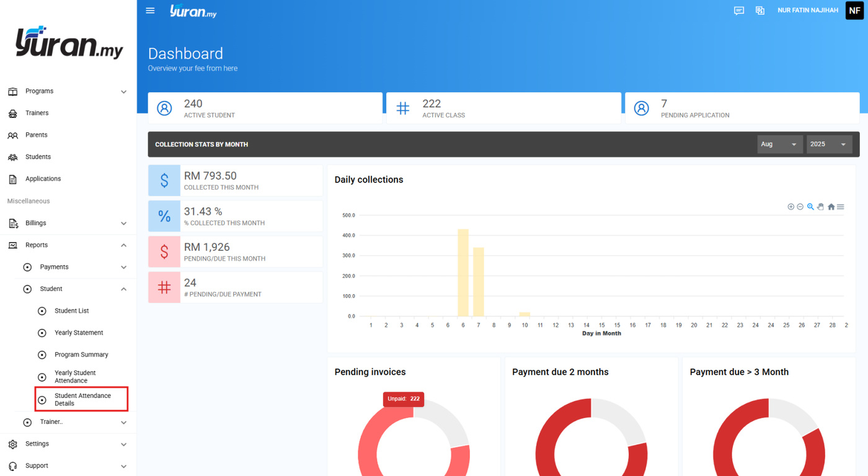Click the Daily collections heading

pyautogui.click(x=369, y=179)
